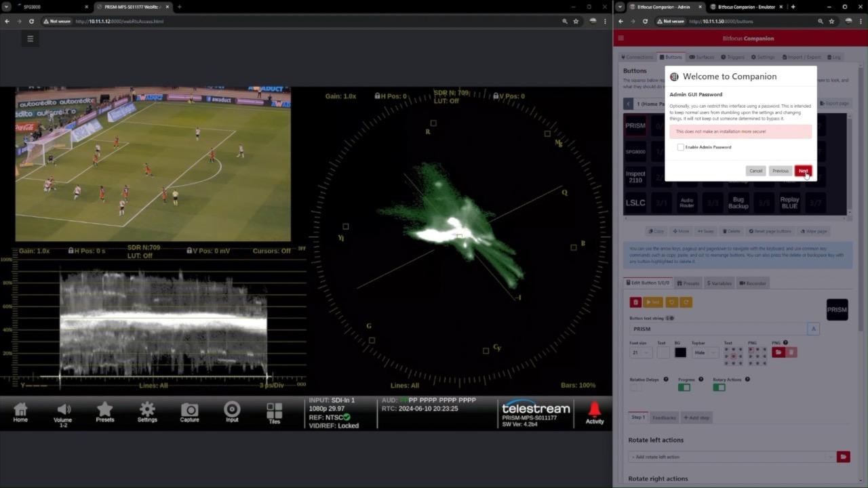This screenshot has width=868, height=488.
Task: Open the Font size dropdown
Action: (x=640, y=352)
